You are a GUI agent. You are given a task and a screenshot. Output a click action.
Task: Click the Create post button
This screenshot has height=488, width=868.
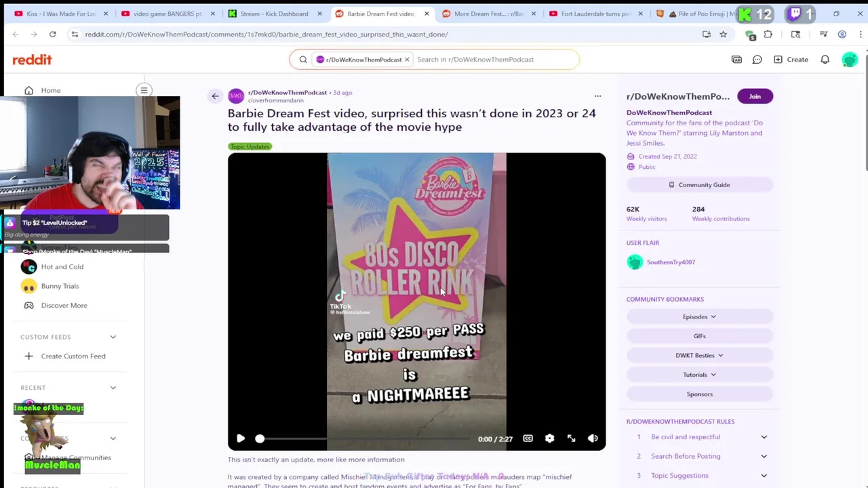click(791, 60)
